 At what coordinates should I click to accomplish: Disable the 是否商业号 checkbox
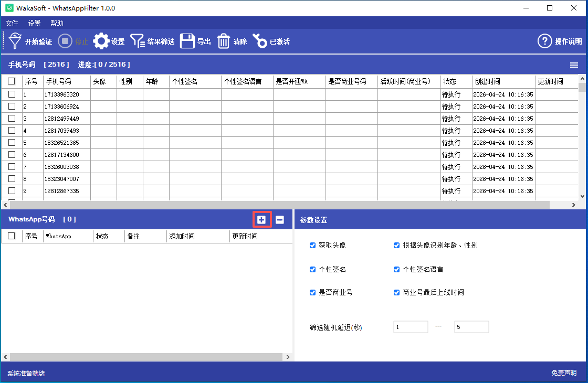[x=313, y=292]
